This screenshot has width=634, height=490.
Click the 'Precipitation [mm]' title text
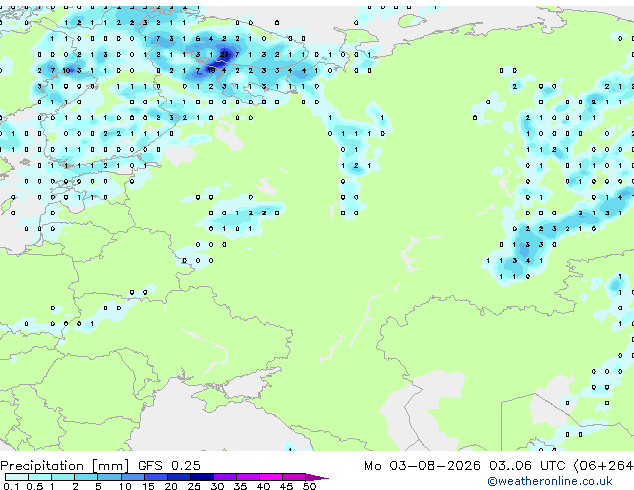point(65,466)
